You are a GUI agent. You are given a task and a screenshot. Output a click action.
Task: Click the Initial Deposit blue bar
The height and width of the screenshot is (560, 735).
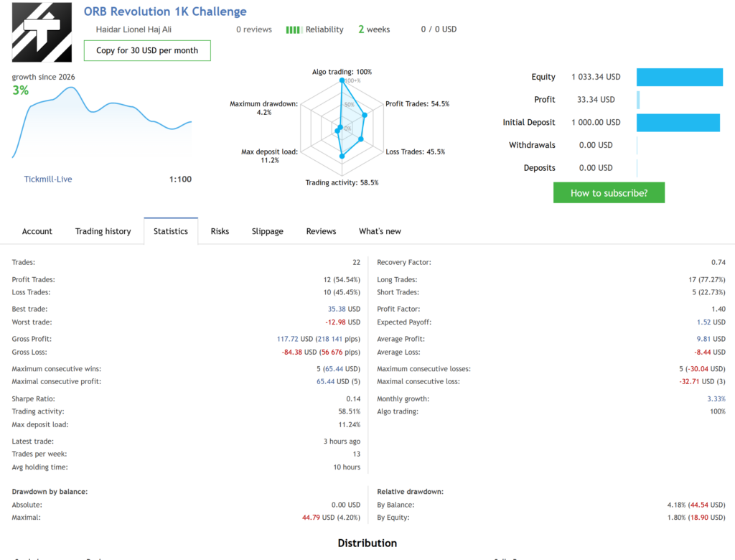point(678,123)
